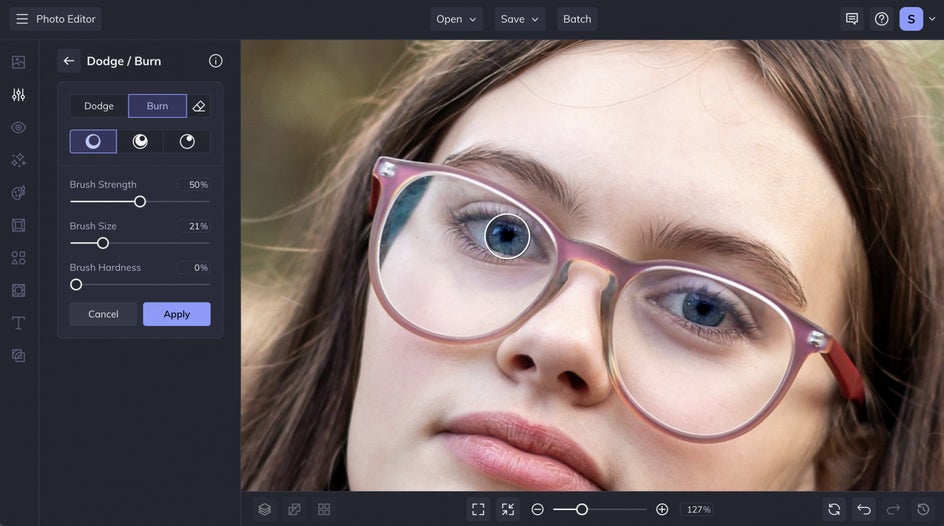This screenshot has height=526, width=944.
Task: Click the Photo Editor title label
Action: click(66, 19)
